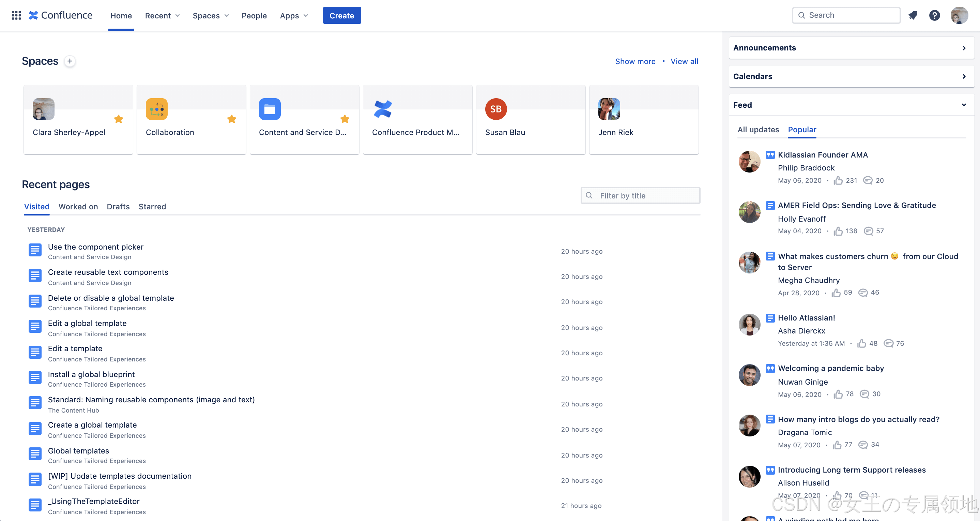Click the thumbs up icon on Kidlassian Founder AMA
This screenshot has height=521, width=980.
(x=838, y=180)
